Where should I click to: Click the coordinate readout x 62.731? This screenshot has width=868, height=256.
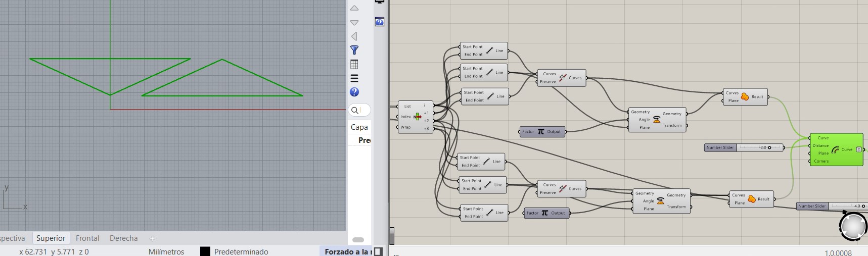pyautogui.click(x=33, y=251)
